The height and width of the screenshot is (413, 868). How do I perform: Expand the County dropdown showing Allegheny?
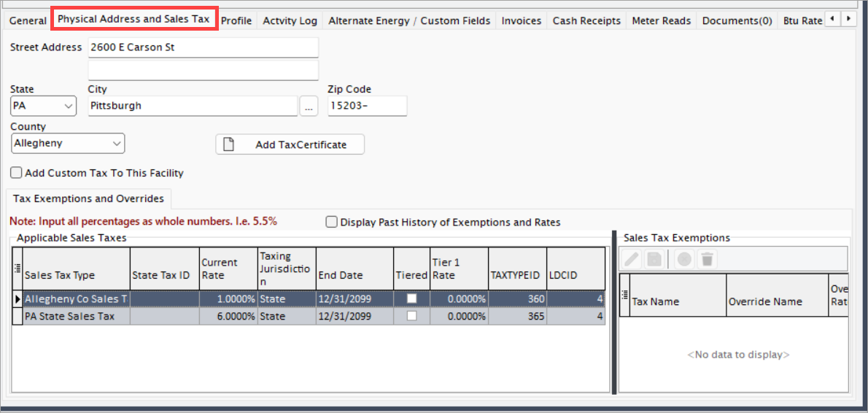point(68,144)
